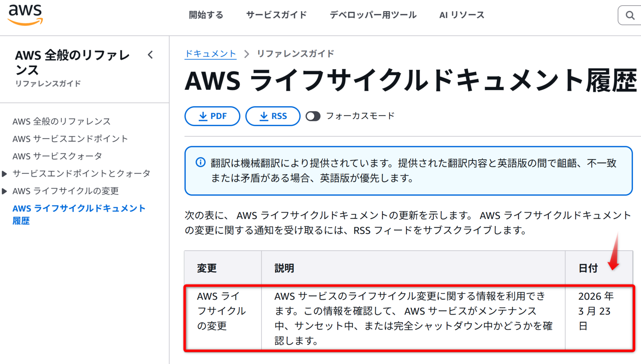Select AWS ライフサイクルドキュメント履歴 sidebar item
This screenshot has width=641, height=364.
pos(79,215)
